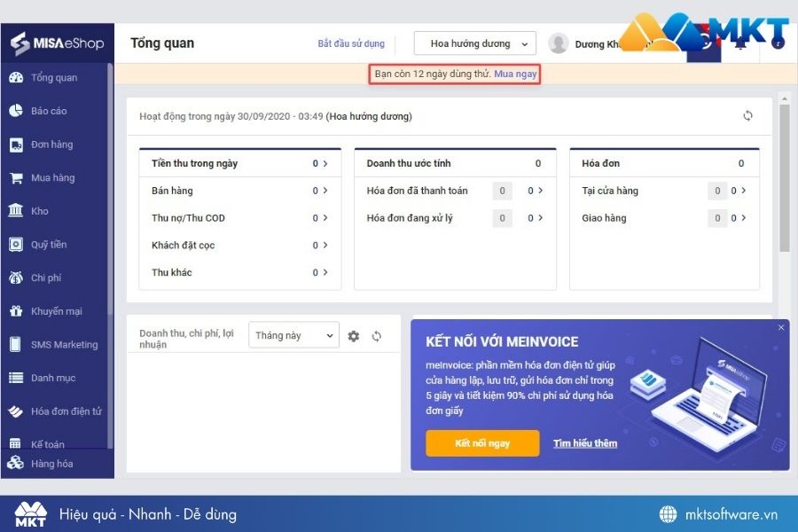Refresh revenue, cost, profit chart
Screen dimensions: 798x532
(x=377, y=336)
